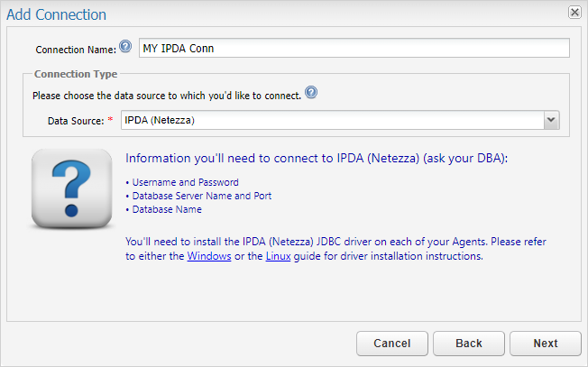Expand the Data Source dropdown arrow
The height and width of the screenshot is (367, 588).
pos(551,120)
